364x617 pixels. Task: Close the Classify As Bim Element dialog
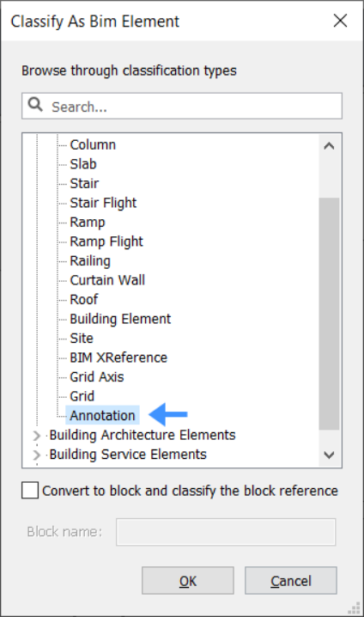[341, 21]
